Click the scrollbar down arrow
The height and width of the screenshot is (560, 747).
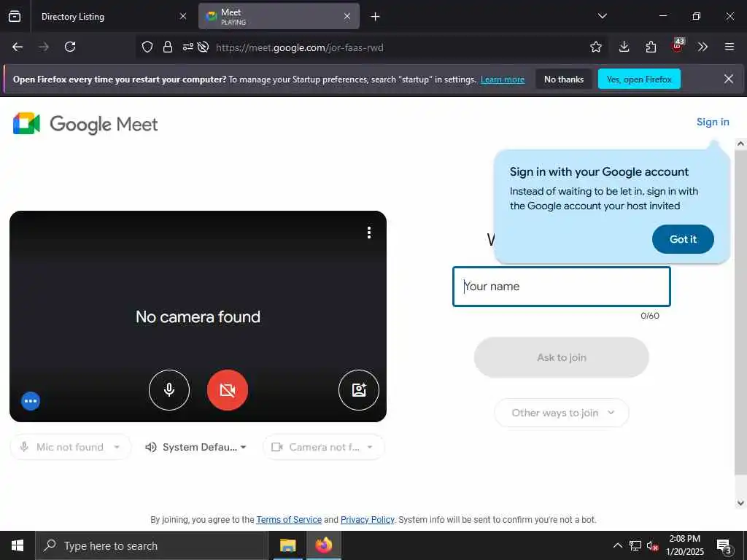(x=740, y=503)
